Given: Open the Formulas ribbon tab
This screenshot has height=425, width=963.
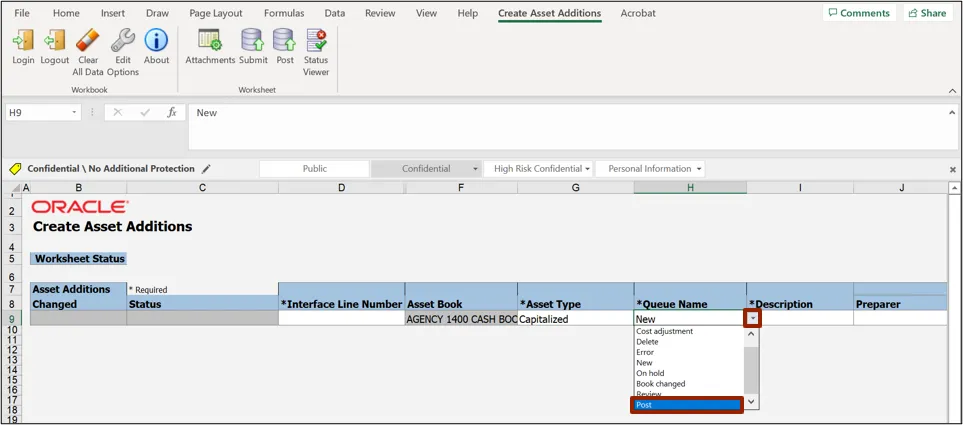Looking at the screenshot, I should [284, 13].
